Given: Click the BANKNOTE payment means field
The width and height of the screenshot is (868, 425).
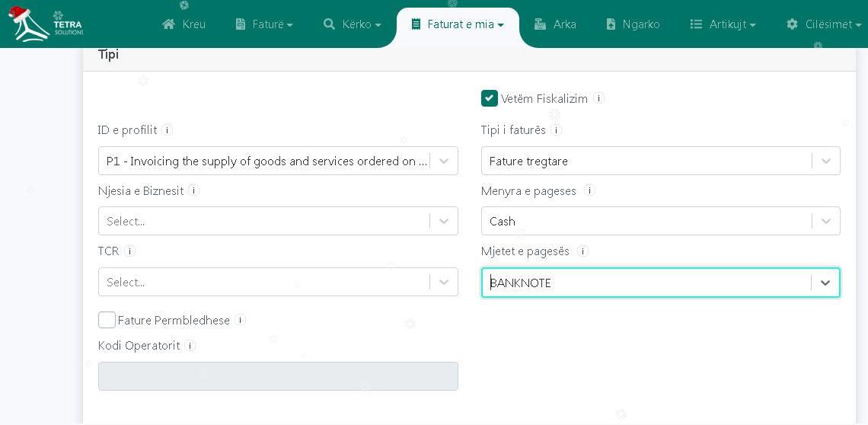Looking at the screenshot, I should (660, 283).
